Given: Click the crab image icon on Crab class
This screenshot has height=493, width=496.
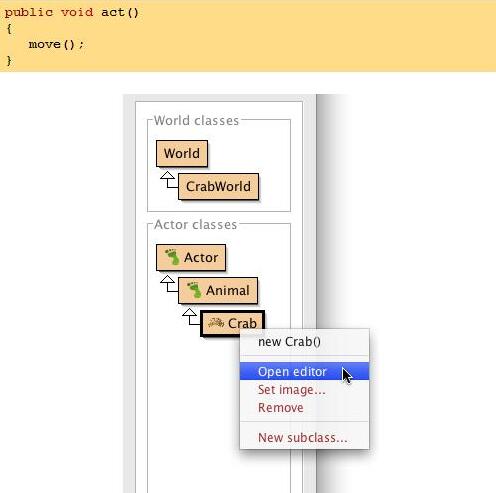Looking at the screenshot, I should 216,323.
